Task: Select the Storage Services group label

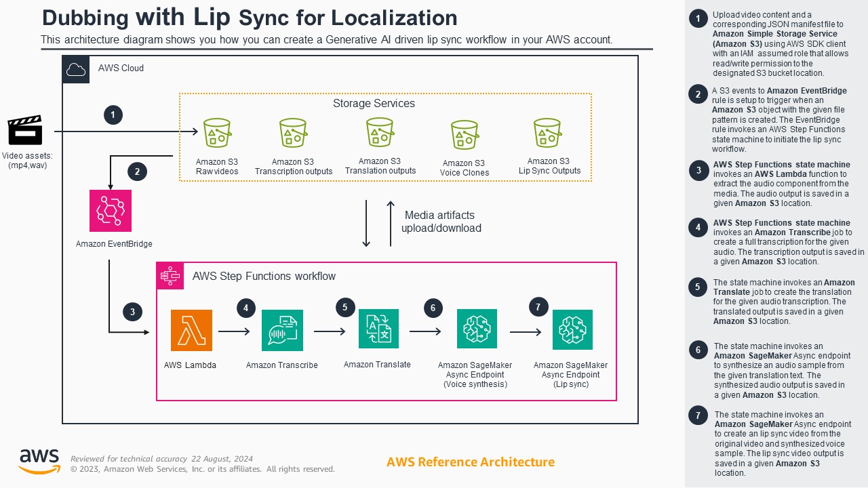Action: 374,103
